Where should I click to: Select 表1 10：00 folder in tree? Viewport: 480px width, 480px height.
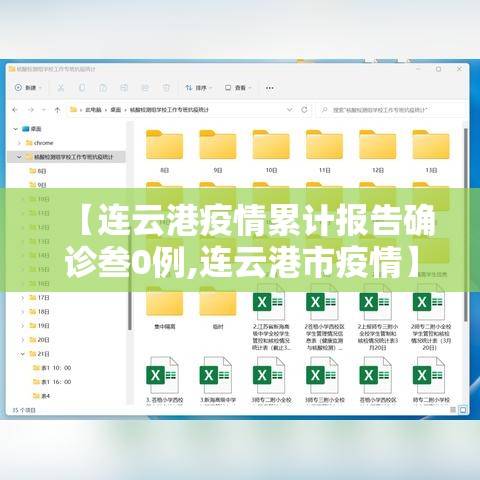point(52,368)
